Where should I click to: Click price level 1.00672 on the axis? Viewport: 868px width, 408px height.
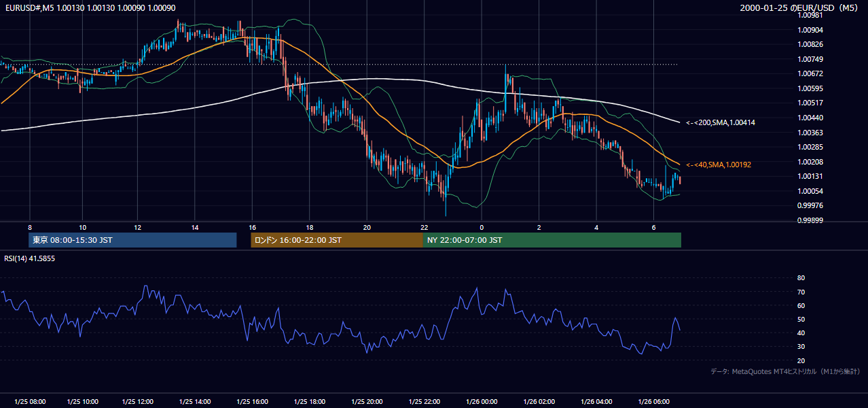point(810,73)
